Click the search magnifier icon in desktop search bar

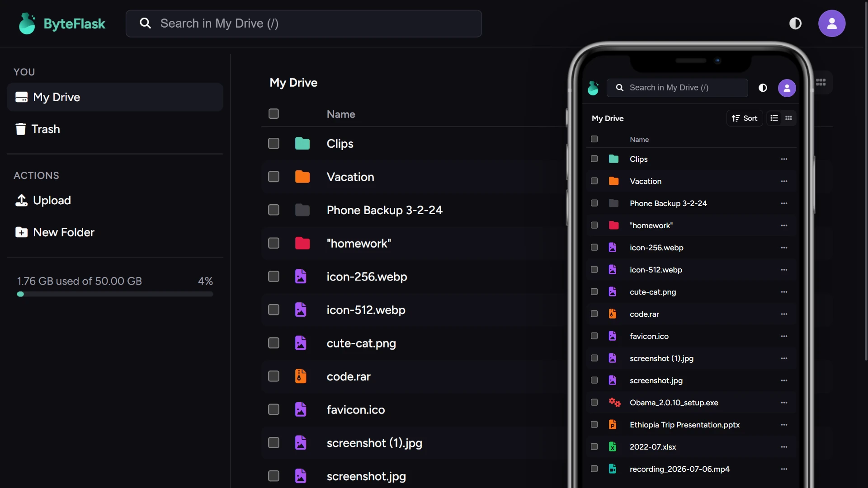coord(145,23)
